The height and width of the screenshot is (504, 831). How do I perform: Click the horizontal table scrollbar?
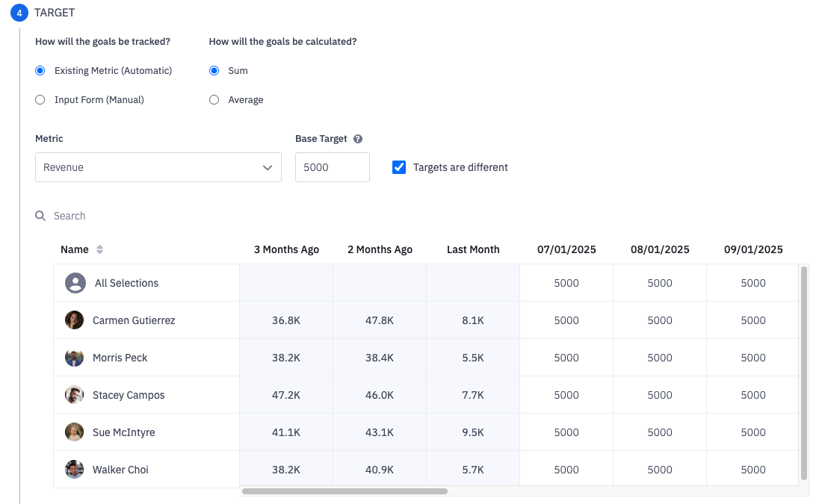point(345,491)
